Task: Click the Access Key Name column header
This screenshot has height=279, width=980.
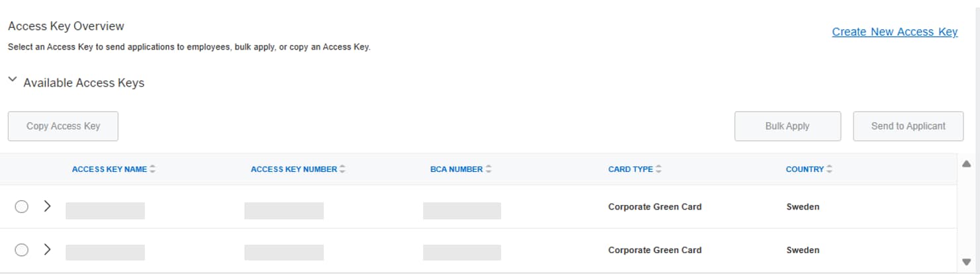Action: (109, 169)
